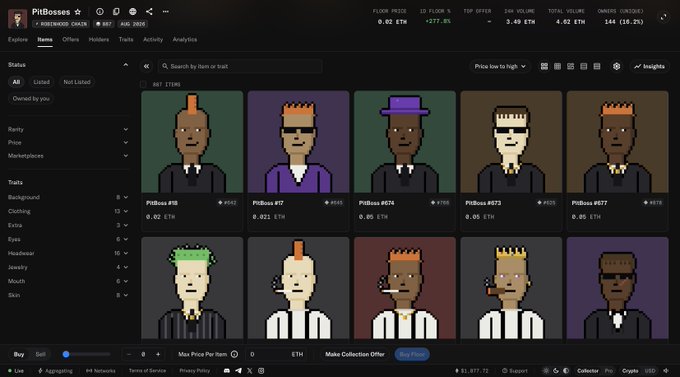Click the refresh icon at top right
Image resolution: width=680 pixels, height=377 pixels.
tap(664, 17)
